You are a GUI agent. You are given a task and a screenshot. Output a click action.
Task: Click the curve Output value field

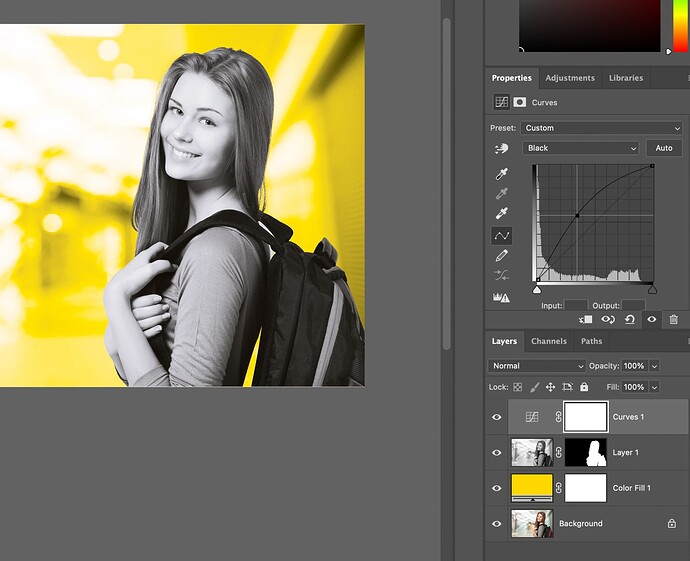click(633, 305)
